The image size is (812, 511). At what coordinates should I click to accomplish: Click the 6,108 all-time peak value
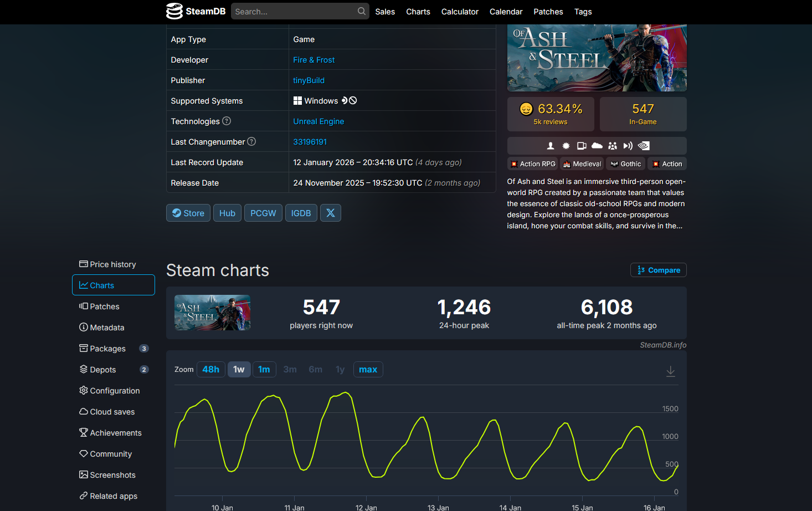coord(607,307)
